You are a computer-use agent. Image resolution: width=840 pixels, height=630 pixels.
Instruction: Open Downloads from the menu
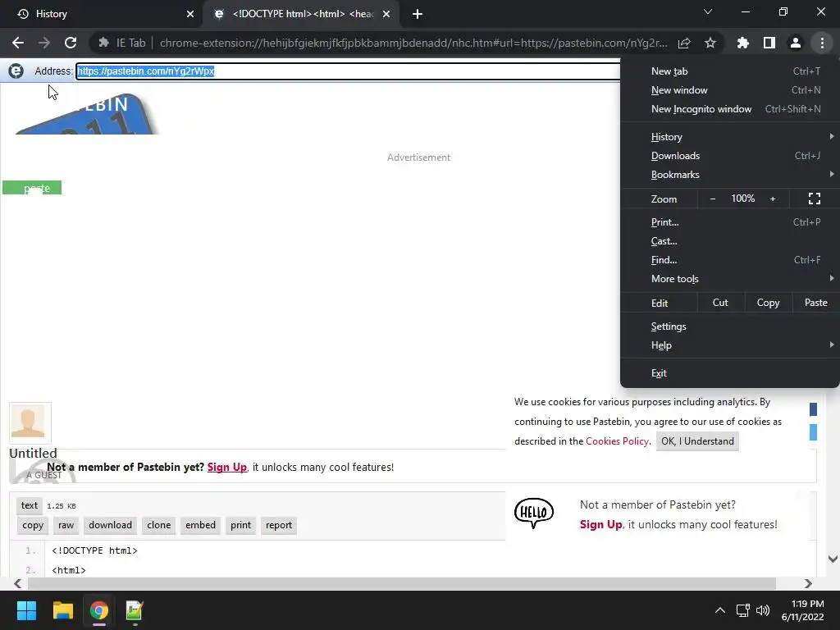click(729, 155)
